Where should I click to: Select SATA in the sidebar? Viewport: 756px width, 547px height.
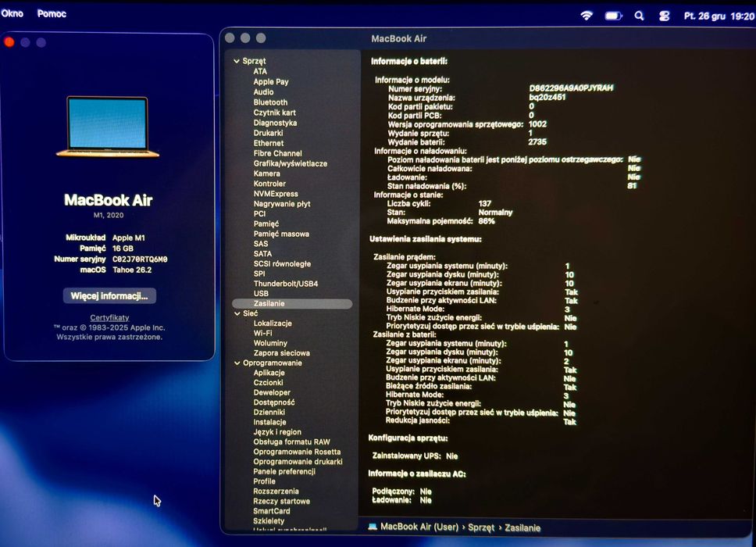click(262, 254)
